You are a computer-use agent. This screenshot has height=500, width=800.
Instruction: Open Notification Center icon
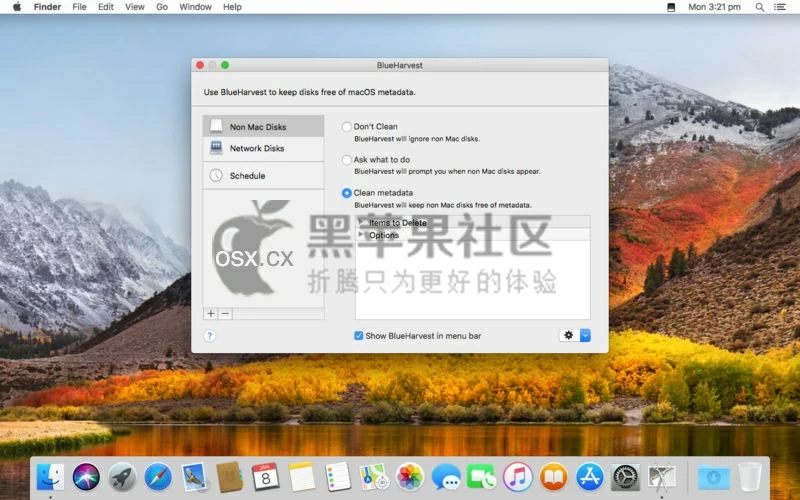coord(780,7)
